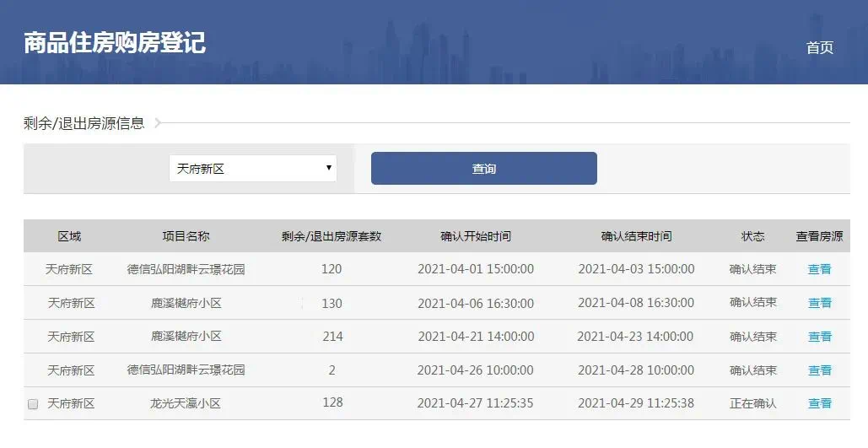868x448 pixels.
Task: Click end time 2021-04-03 15:00:00
Action: coord(636,269)
